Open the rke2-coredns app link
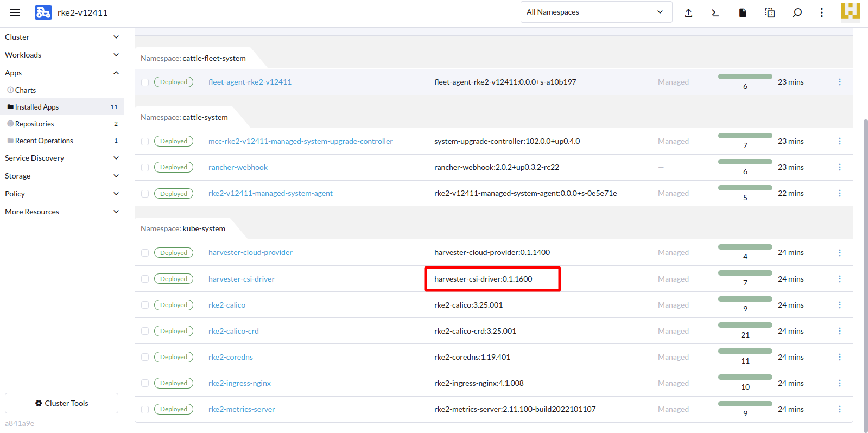The width and height of the screenshot is (868, 433). pos(231,357)
